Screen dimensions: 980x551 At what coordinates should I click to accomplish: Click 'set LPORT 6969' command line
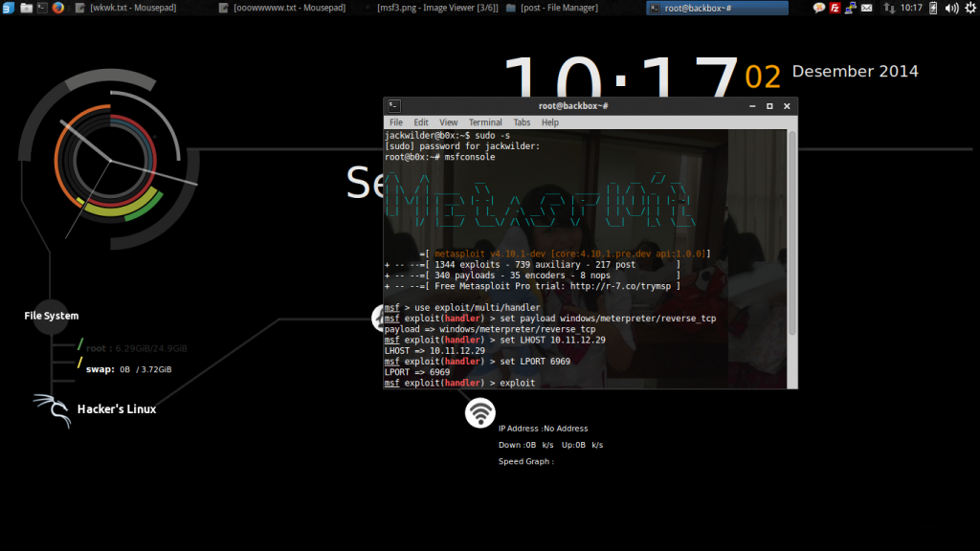click(477, 361)
